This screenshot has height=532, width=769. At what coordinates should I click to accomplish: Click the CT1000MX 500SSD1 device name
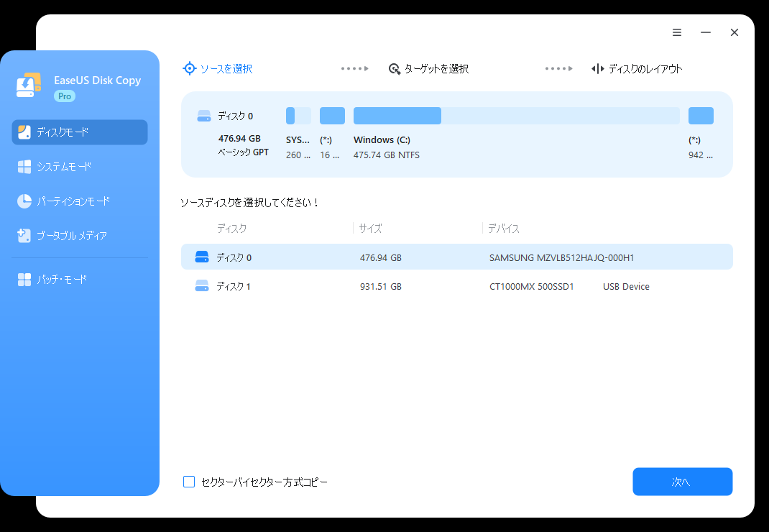532,287
